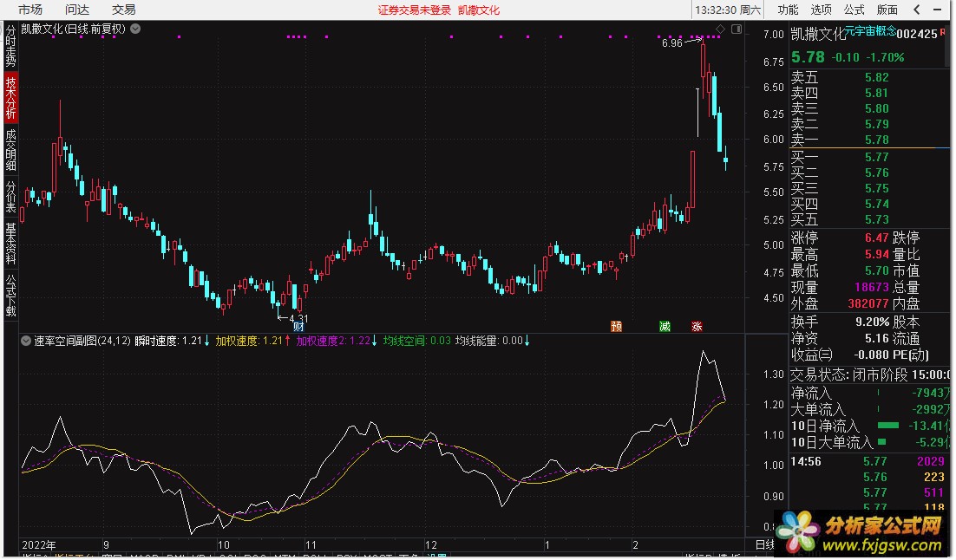Click the 元宇宙概念 concept tag
The image size is (956, 560).
click(870, 30)
